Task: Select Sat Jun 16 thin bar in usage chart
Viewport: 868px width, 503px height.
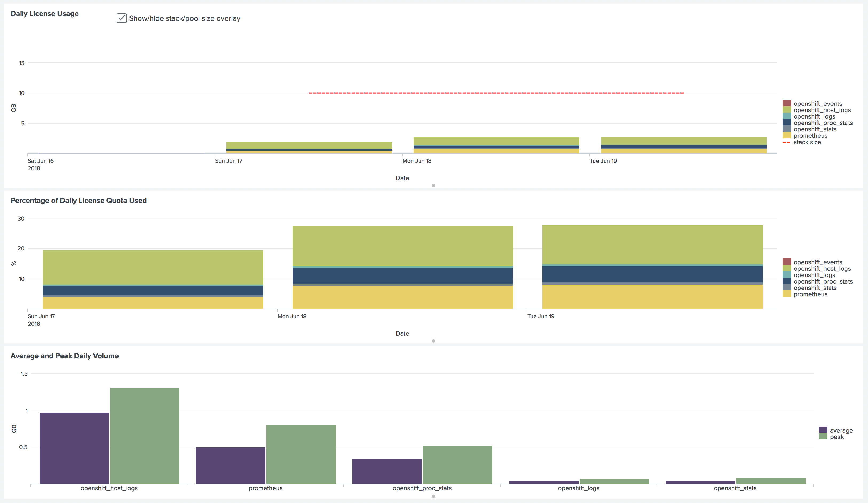Action: click(122, 153)
